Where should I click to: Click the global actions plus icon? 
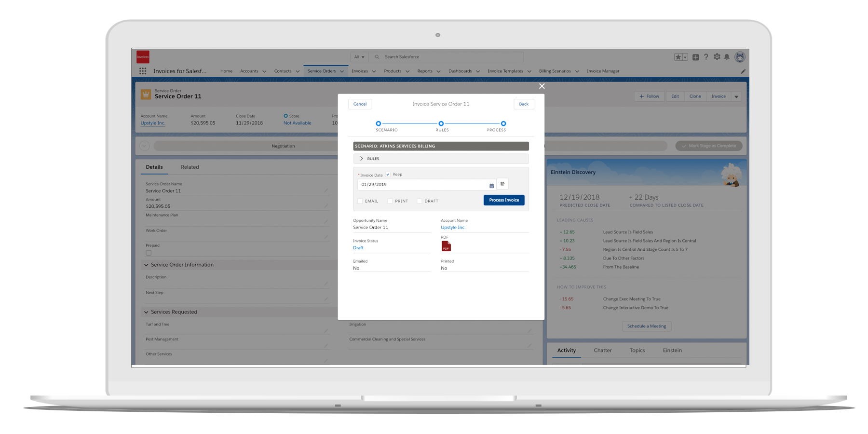coord(695,57)
